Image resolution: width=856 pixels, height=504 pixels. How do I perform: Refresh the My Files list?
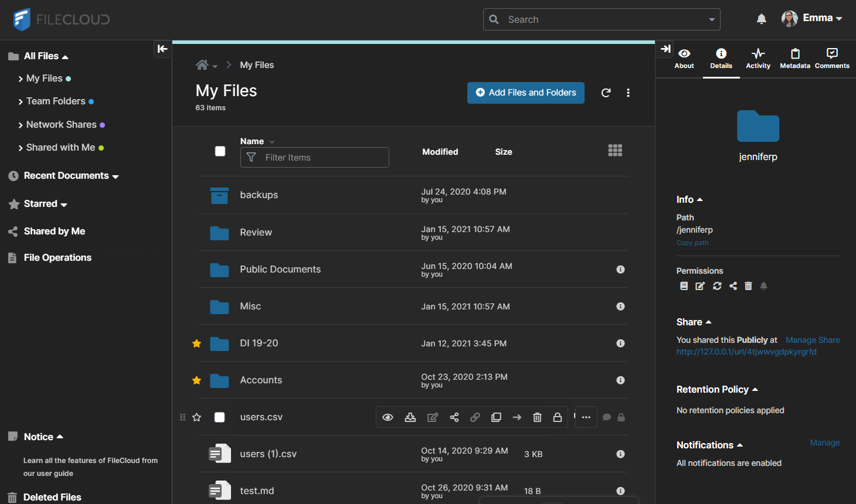(x=606, y=93)
